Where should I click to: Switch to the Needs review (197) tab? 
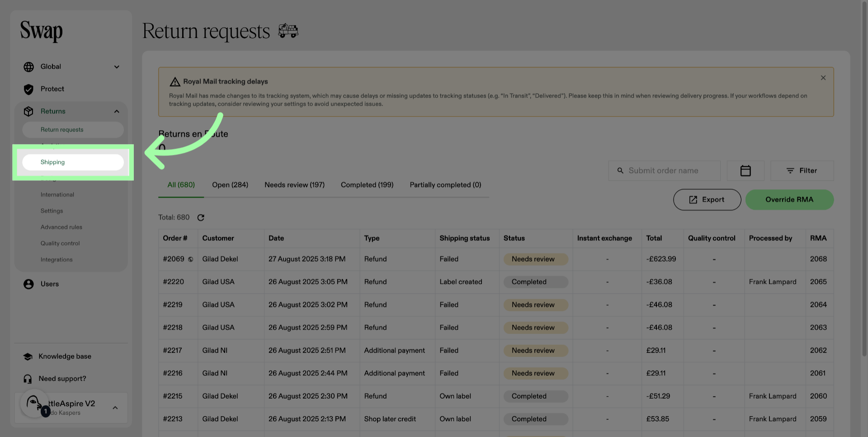tap(294, 185)
